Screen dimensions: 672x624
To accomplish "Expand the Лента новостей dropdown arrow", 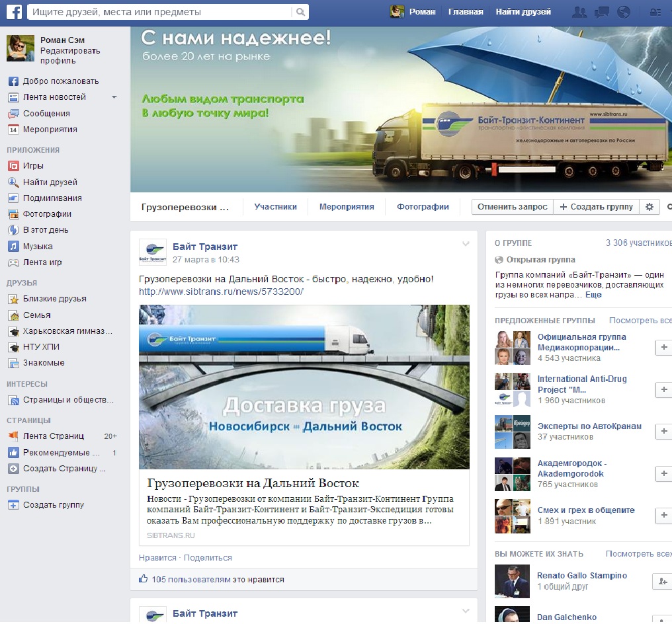I will coord(114,97).
